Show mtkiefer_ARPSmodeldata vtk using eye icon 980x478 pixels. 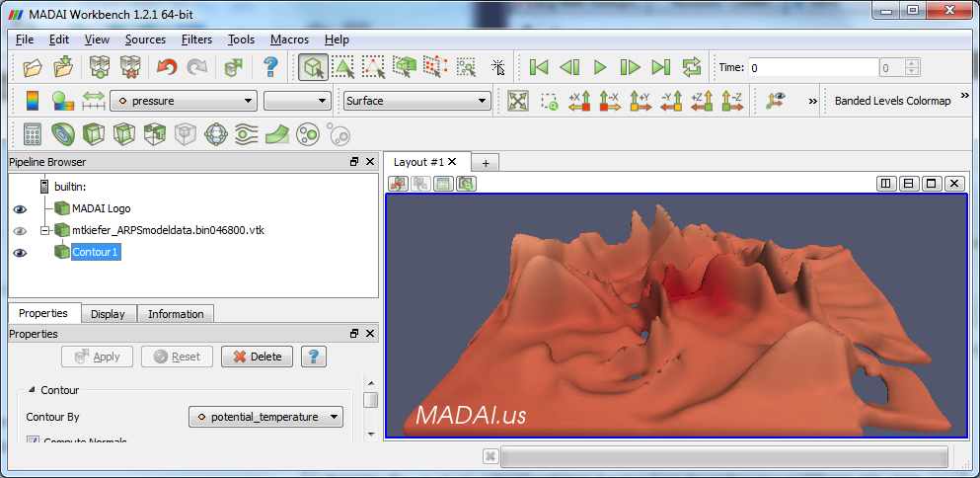(x=20, y=231)
